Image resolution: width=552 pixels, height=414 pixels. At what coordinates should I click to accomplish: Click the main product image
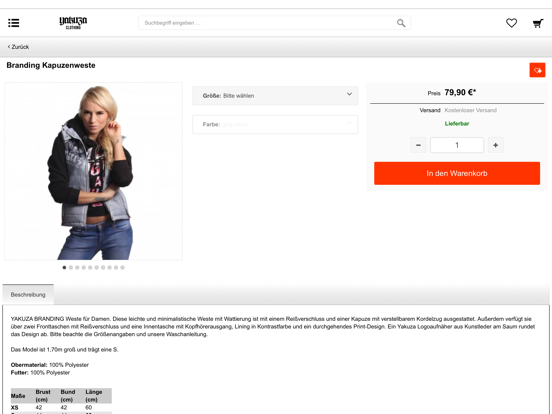(x=93, y=171)
